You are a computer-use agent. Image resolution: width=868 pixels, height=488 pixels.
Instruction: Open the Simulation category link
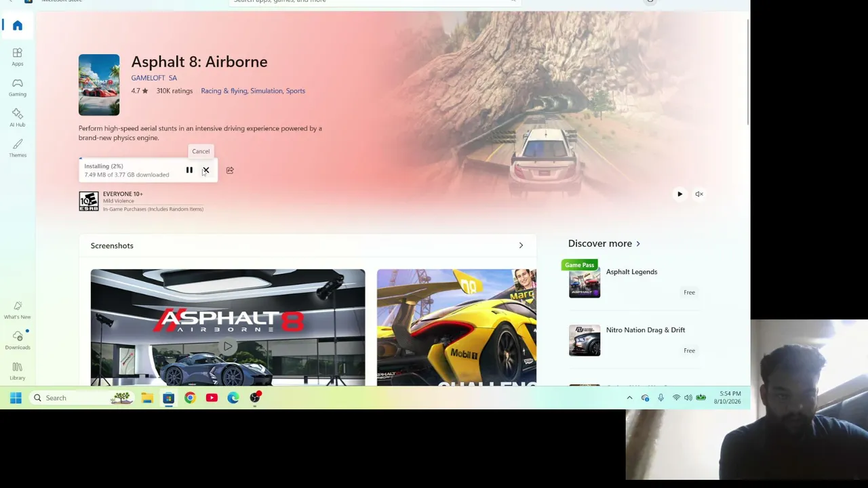pyautogui.click(x=267, y=91)
